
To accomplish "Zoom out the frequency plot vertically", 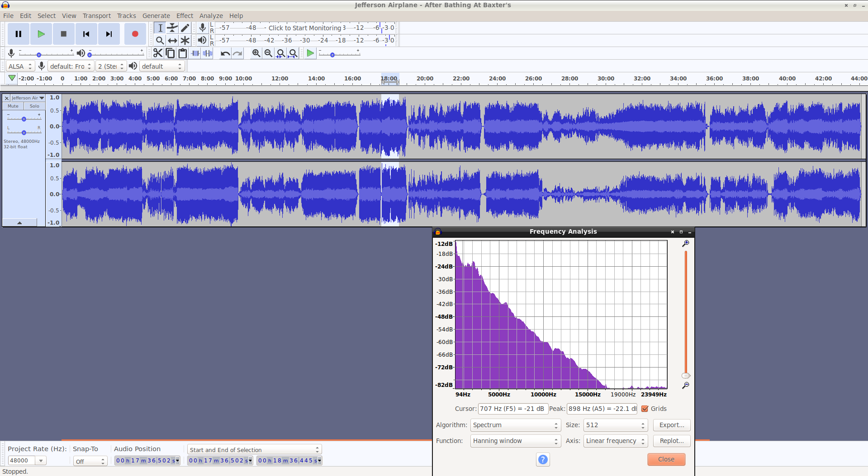I will pyautogui.click(x=686, y=385).
